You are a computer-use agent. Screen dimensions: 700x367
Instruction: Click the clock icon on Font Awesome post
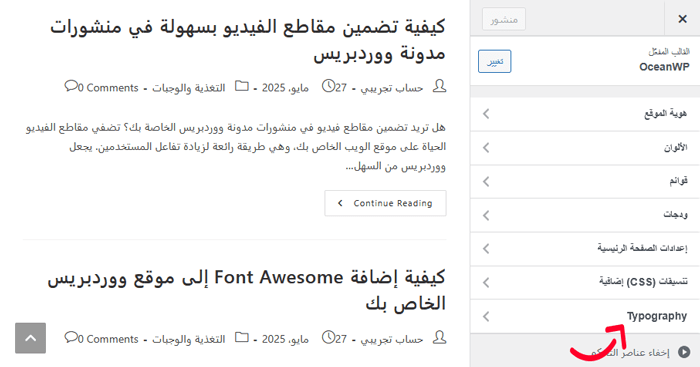tap(329, 337)
